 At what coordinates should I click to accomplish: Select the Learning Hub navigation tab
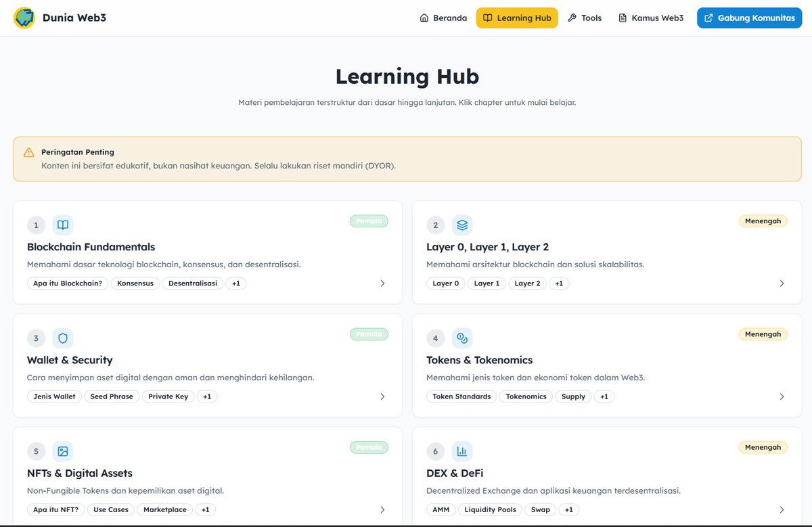(x=517, y=18)
